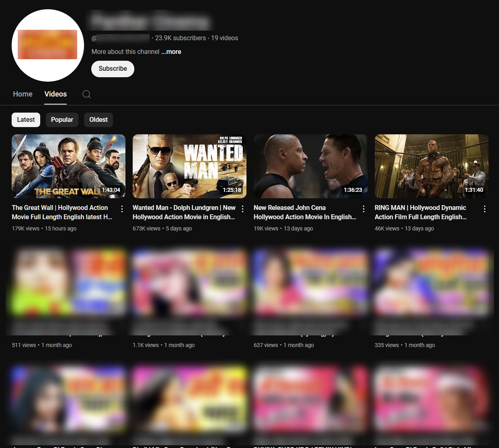Click '5 days ago' timestamp
The image size is (499, 448).
tap(179, 228)
